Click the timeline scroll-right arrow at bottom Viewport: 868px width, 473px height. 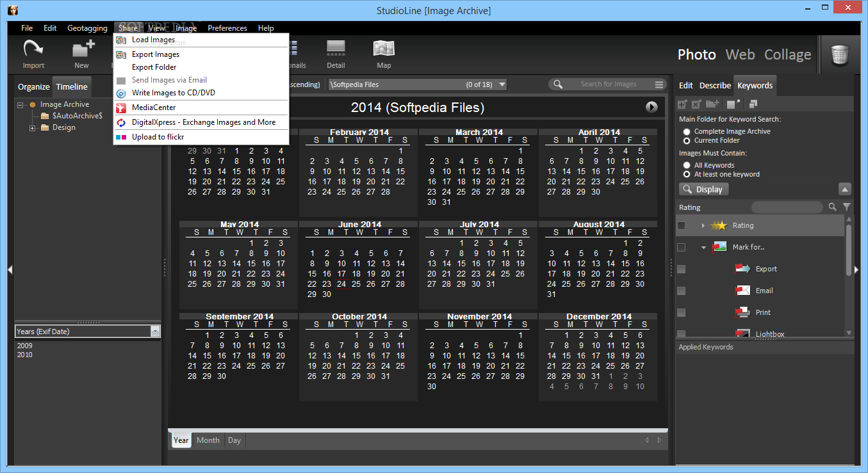(x=659, y=440)
